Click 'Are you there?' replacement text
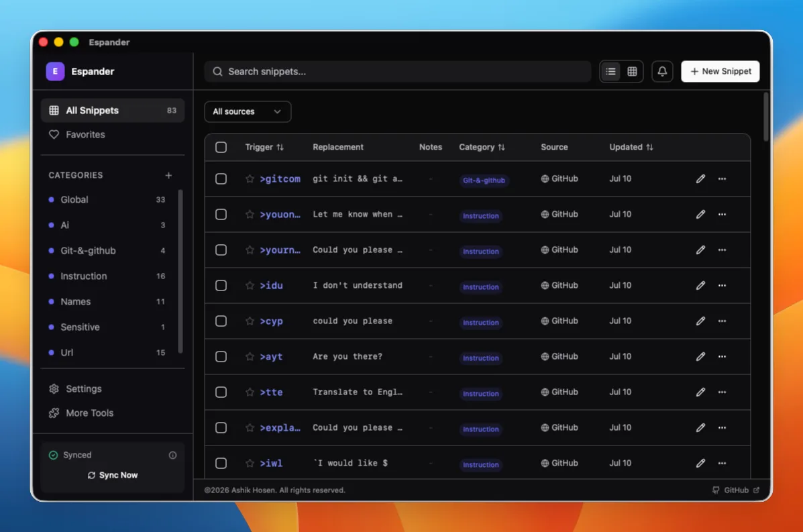803x532 pixels. tap(347, 356)
